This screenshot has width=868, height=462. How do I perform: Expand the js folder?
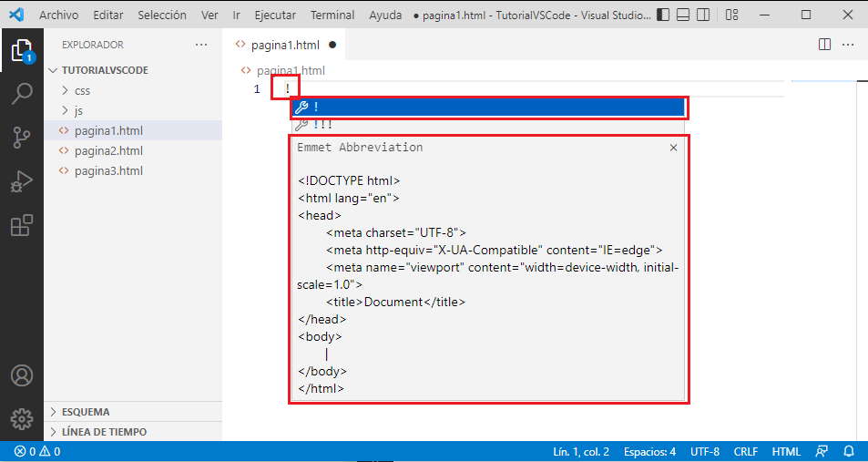133,111
